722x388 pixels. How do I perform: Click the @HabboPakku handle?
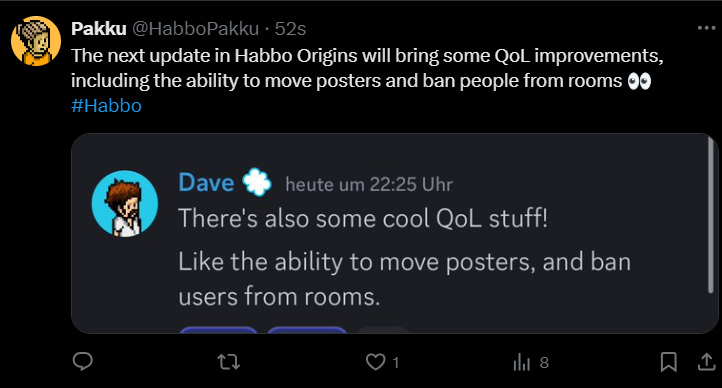pos(196,29)
